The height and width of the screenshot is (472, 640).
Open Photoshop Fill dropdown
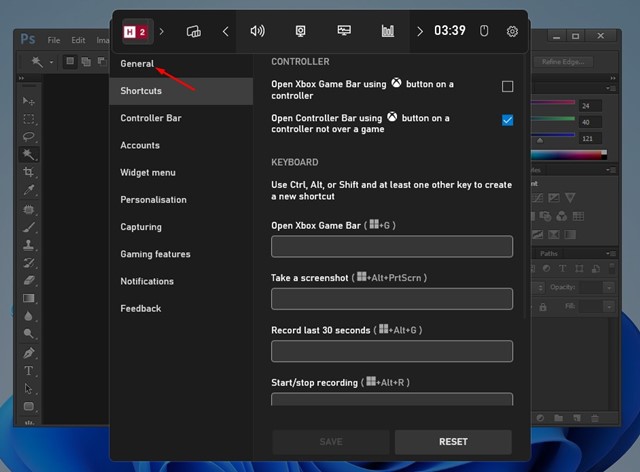click(x=609, y=307)
